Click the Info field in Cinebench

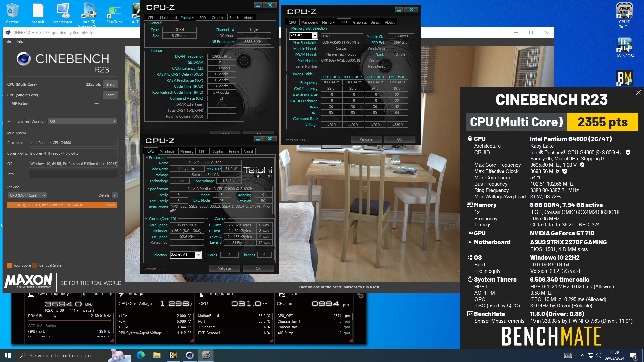point(73,174)
